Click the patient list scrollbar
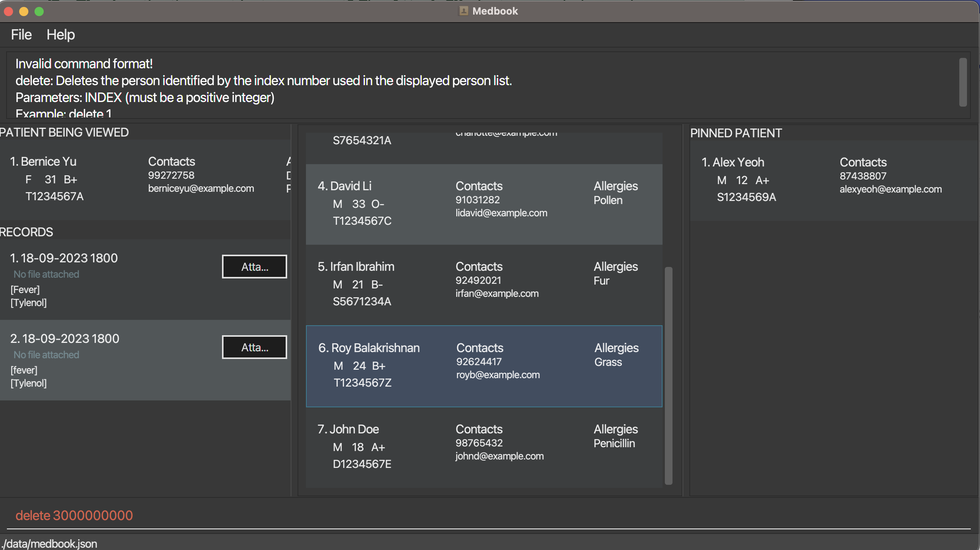The height and width of the screenshot is (550, 980). tap(668, 376)
